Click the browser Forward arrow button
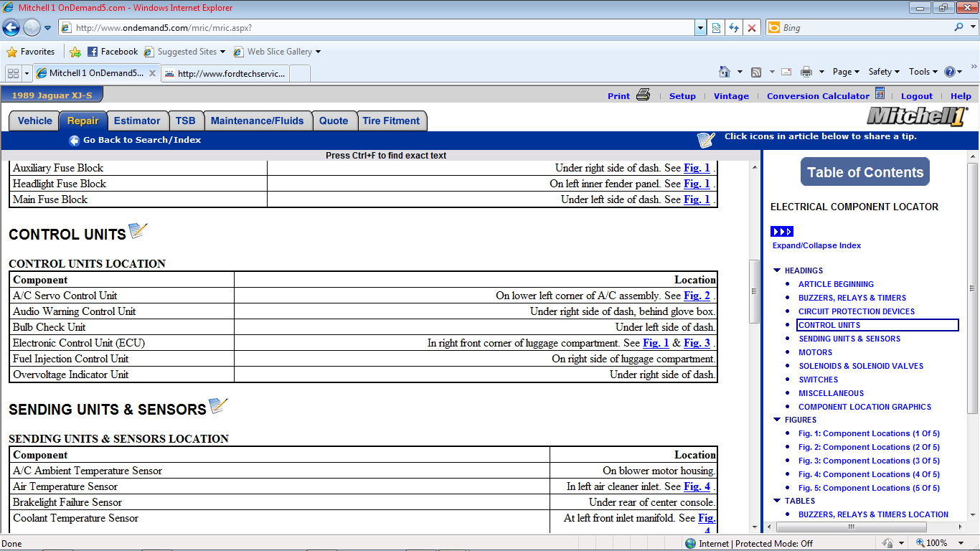The height and width of the screenshot is (551, 980). point(32,28)
